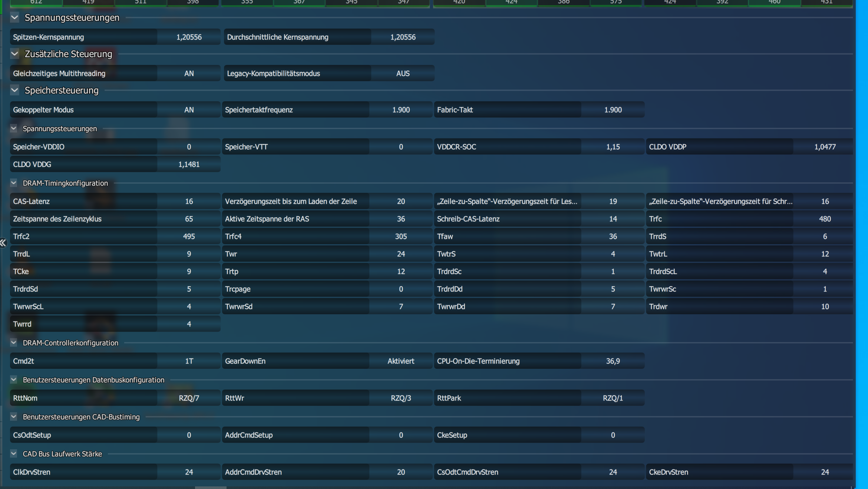Select the Speichertaktfrequenz 1.900 field
The width and height of the screenshot is (868, 489).
pyautogui.click(x=401, y=110)
